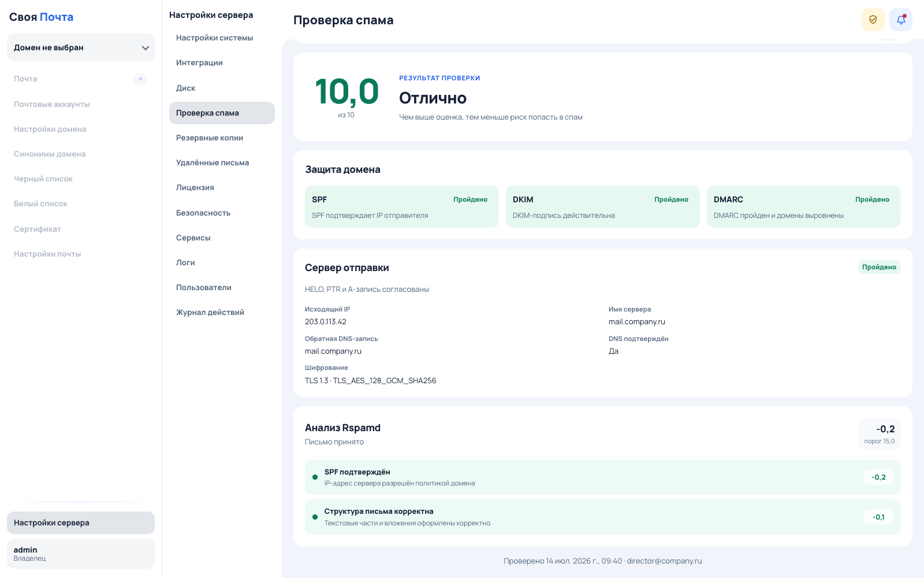The image size is (924, 578).
Task: Click the Пройдено badge for Сервер отправки
Action: tap(879, 267)
